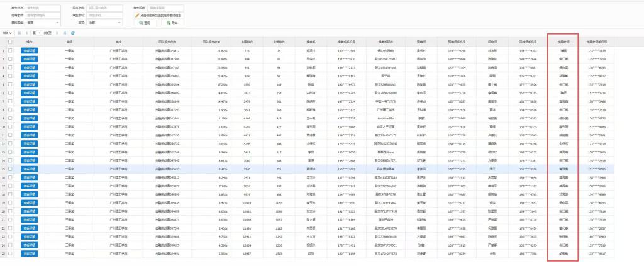This screenshot has width=644, height=266.
Task: Click 查看详情 button in row 10
Action: coord(29,127)
